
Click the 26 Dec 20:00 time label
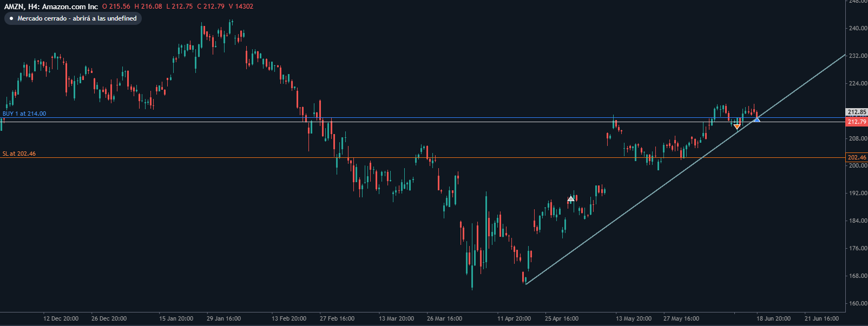(x=109, y=318)
